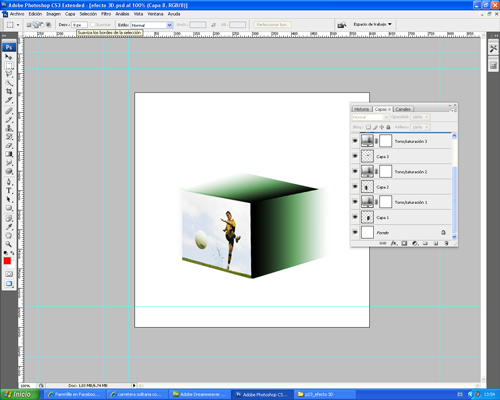Hide the Tono/saturación 2 layer
The height and width of the screenshot is (400, 500).
coord(355,171)
